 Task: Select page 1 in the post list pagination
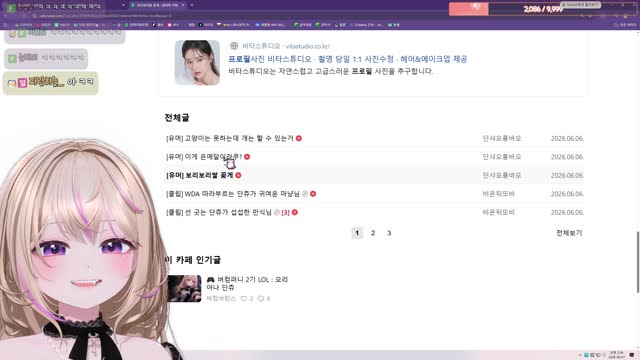pyautogui.click(x=357, y=233)
